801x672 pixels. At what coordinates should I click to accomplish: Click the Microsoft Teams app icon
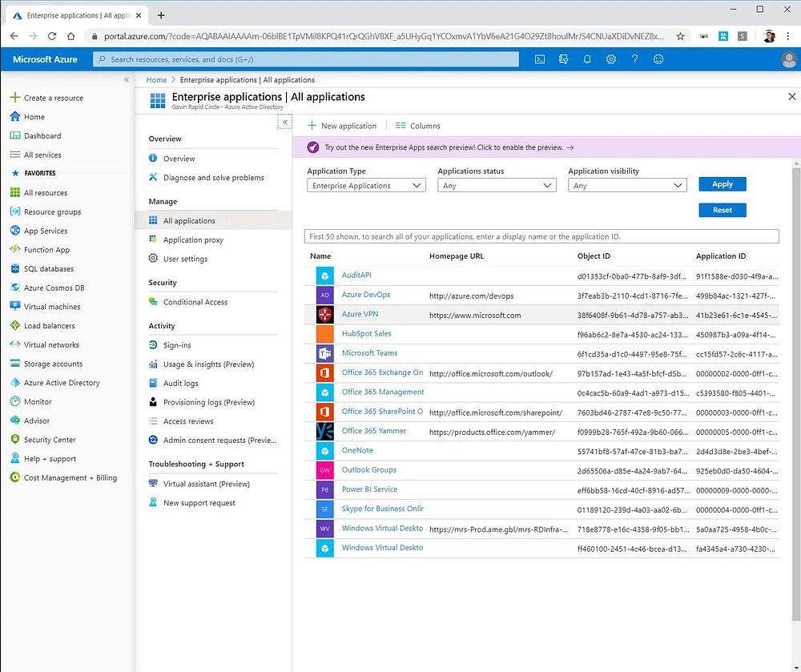coord(325,353)
